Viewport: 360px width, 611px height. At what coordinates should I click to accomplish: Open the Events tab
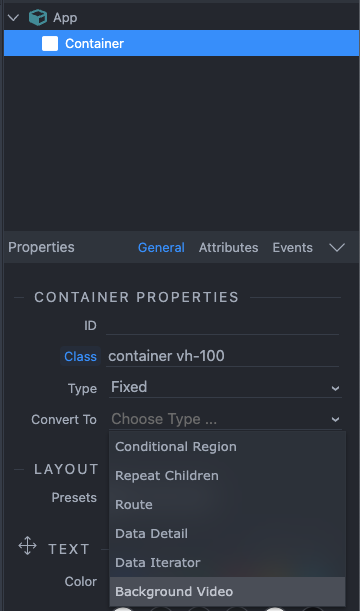coord(292,247)
